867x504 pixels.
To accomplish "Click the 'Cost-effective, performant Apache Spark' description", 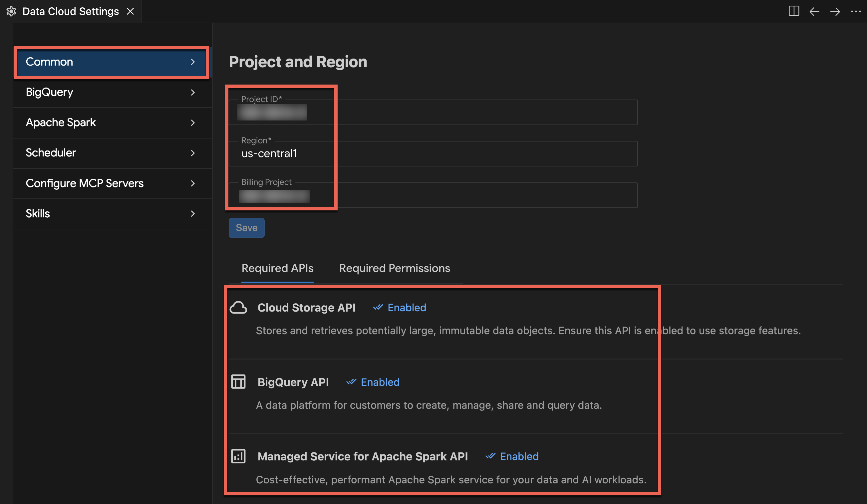I will click(x=451, y=480).
